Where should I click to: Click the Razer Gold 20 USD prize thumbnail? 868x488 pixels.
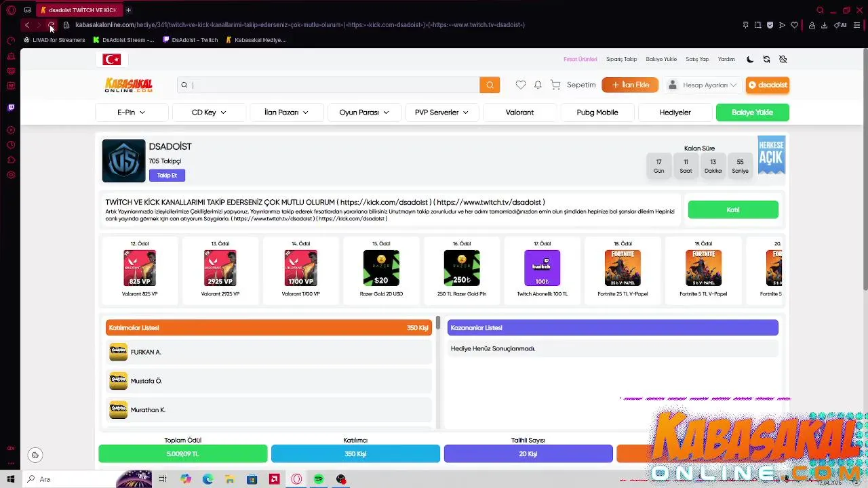(x=381, y=268)
